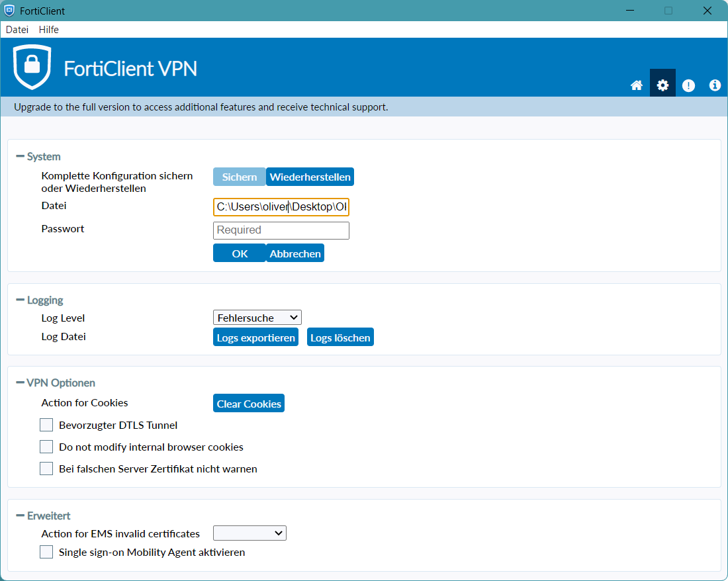Click the FortiClient shield logo

32,67
